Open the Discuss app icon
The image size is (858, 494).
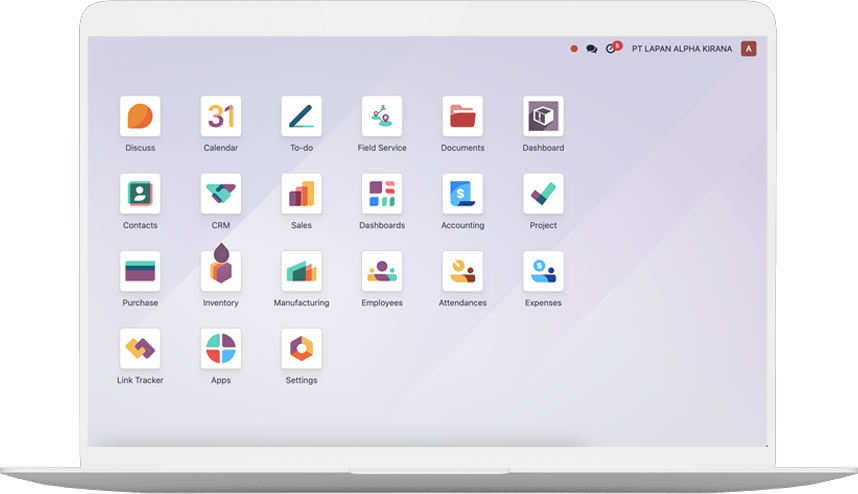coord(140,117)
